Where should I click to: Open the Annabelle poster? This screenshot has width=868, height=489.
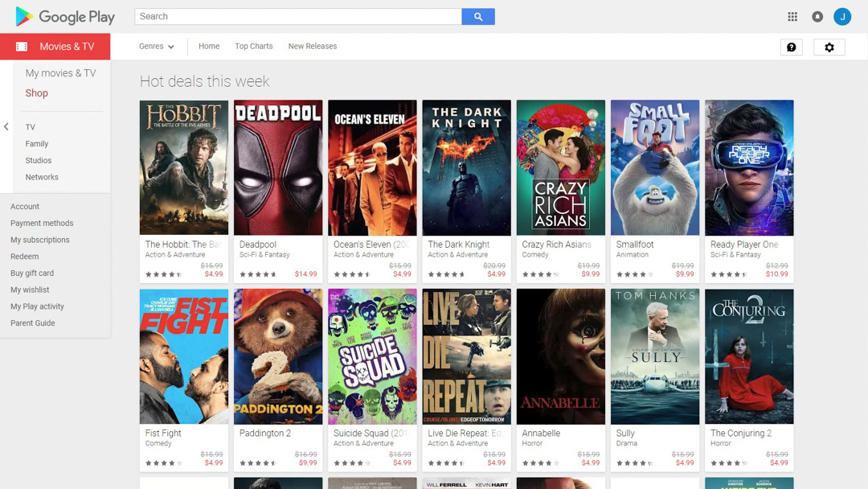click(561, 356)
